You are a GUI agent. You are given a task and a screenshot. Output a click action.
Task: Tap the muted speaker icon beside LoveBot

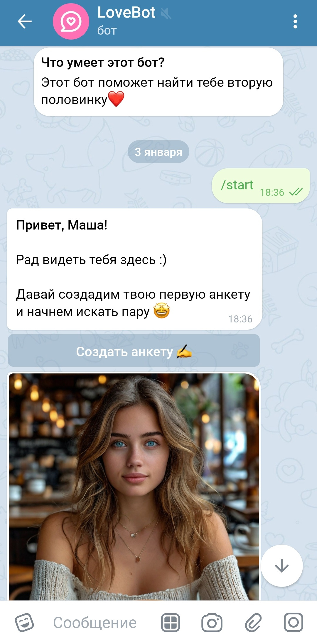tap(166, 13)
